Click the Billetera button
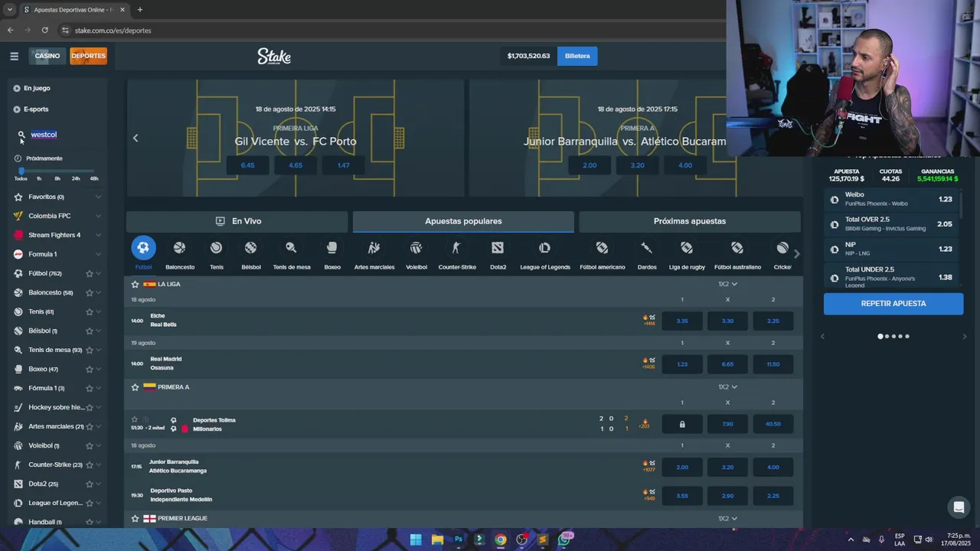Image resolution: width=980 pixels, height=551 pixels. pos(577,56)
